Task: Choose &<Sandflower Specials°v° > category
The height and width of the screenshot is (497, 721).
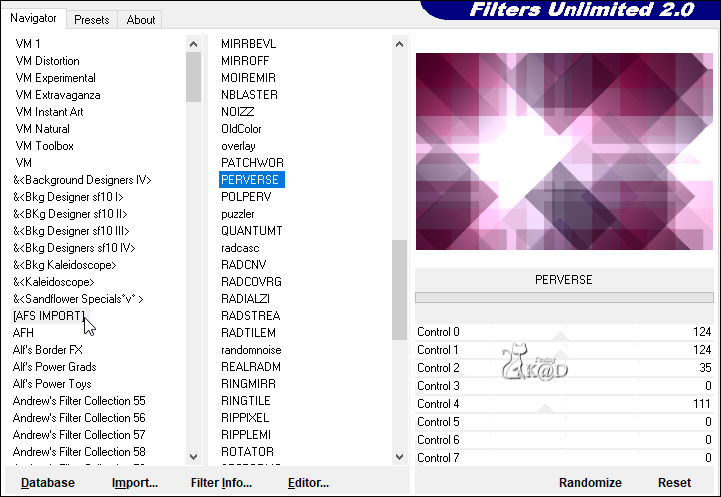Action: coord(78,299)
